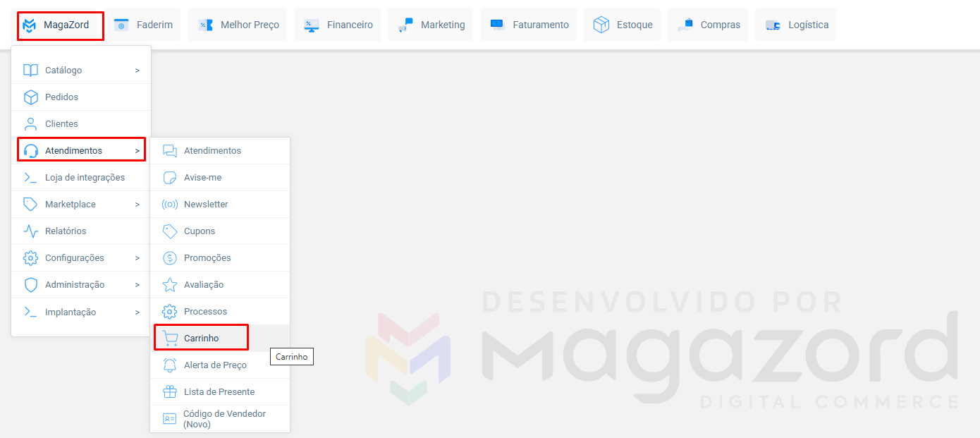This screenshot has width=980, height=438.
Task: Click the Clientes person icon
Action: click(30, 124)
